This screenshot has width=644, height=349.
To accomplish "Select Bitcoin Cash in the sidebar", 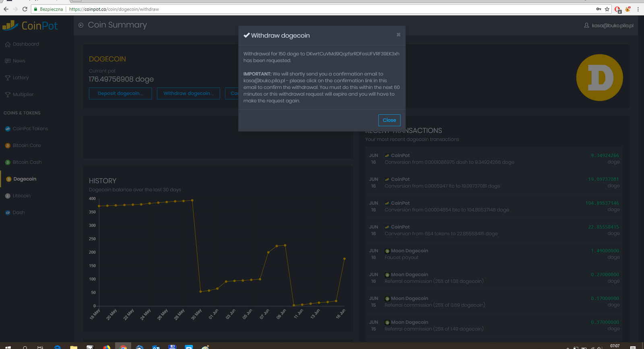I will pos(27,162).
